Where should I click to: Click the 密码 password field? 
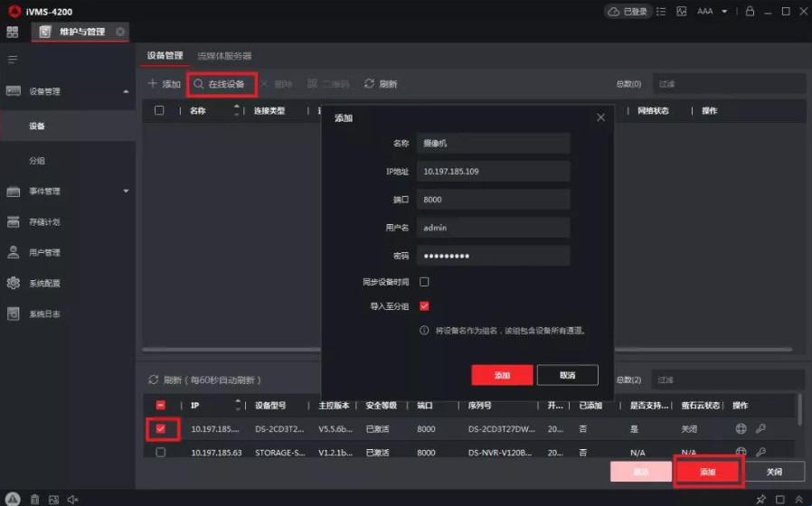pos(493,256)
